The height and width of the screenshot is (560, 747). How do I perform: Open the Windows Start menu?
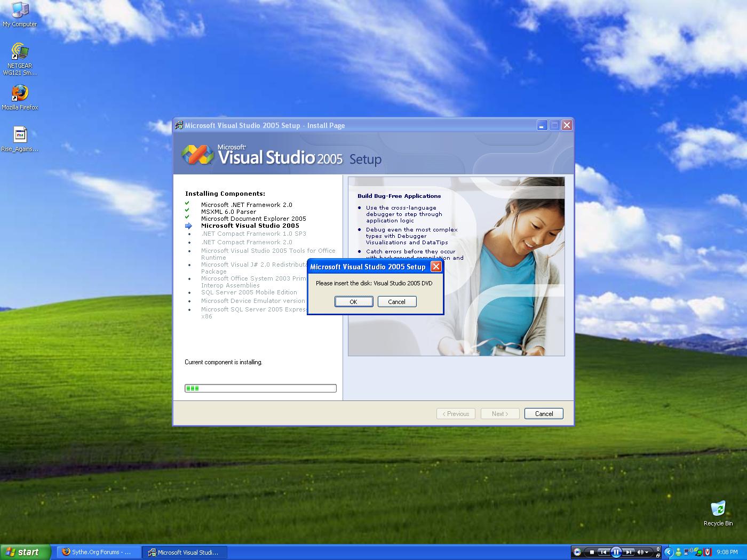[25, 552]
